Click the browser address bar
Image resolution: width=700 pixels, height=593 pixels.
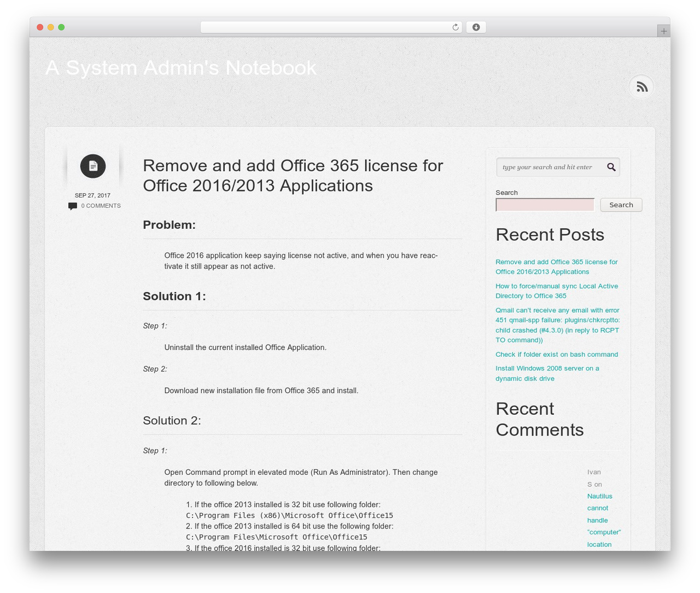[x=331, y=27]
